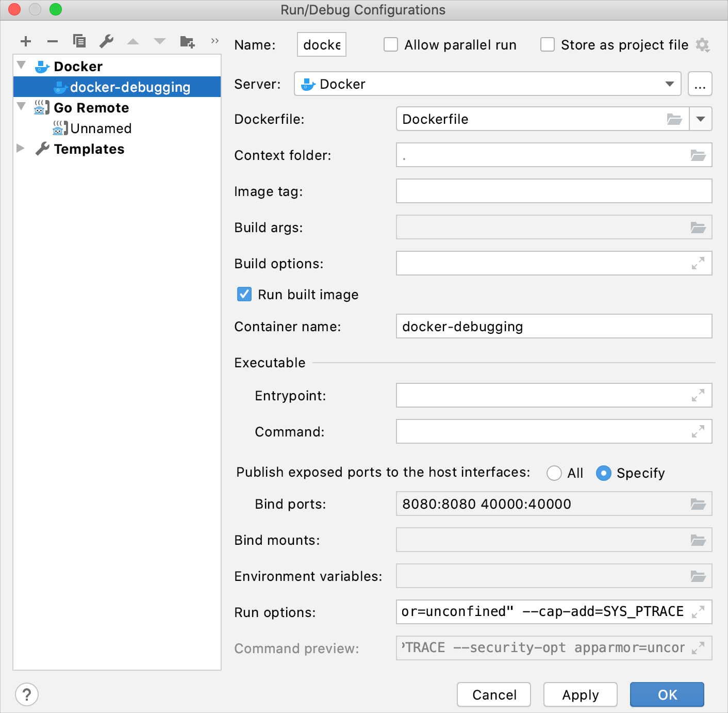
Task: Browse for the Context folder
Action: coord(699,155)
